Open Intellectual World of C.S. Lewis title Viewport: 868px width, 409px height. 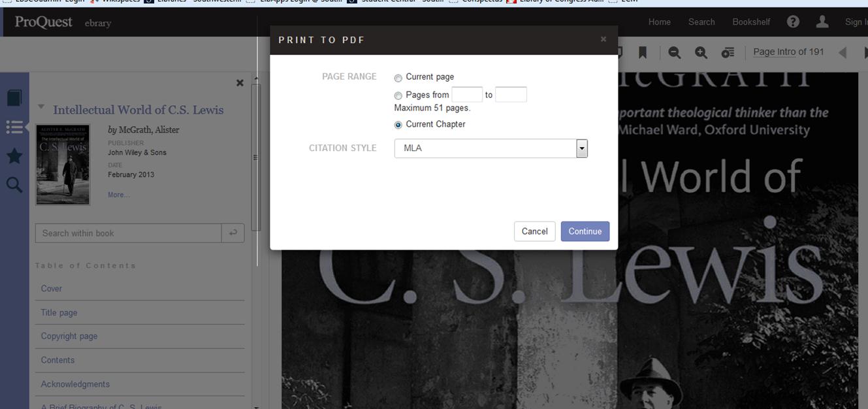[138, 110]
